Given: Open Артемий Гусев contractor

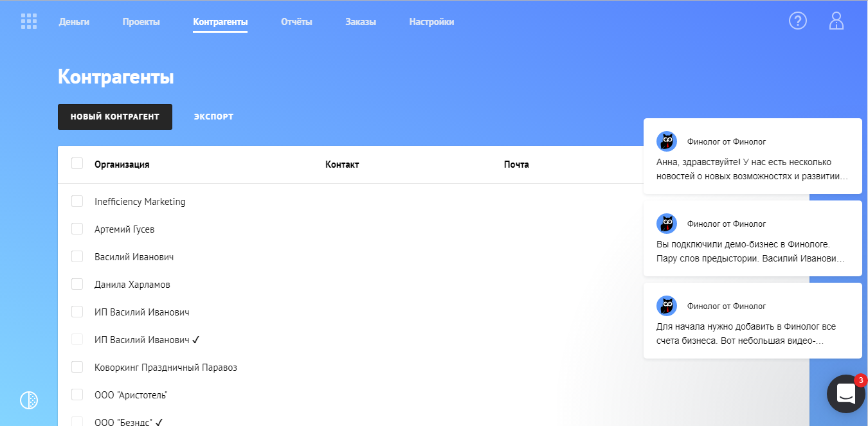Looking at the screenshot, I should coord(125,229).
